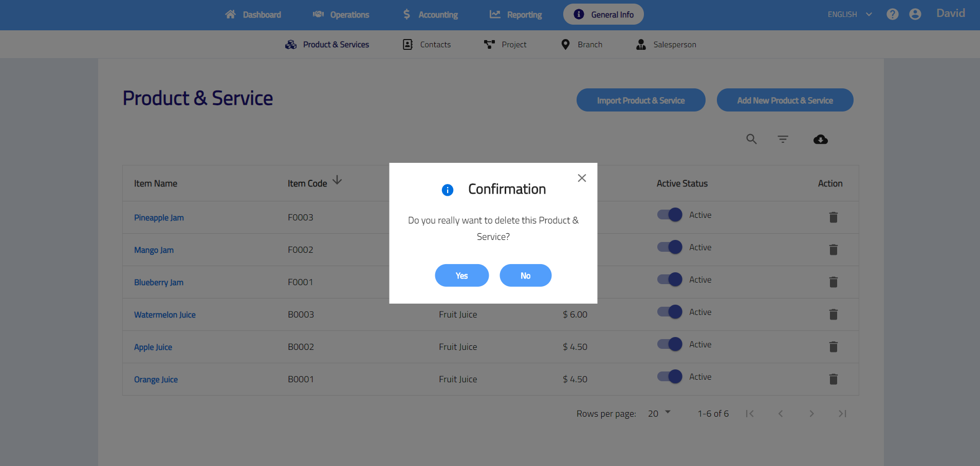Click the user account avatar icon
The image size is (980, 466).
[x=915, y=14]
